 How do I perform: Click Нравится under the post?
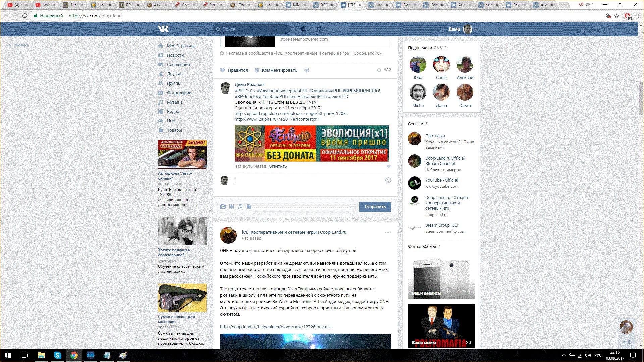(234, 70)
